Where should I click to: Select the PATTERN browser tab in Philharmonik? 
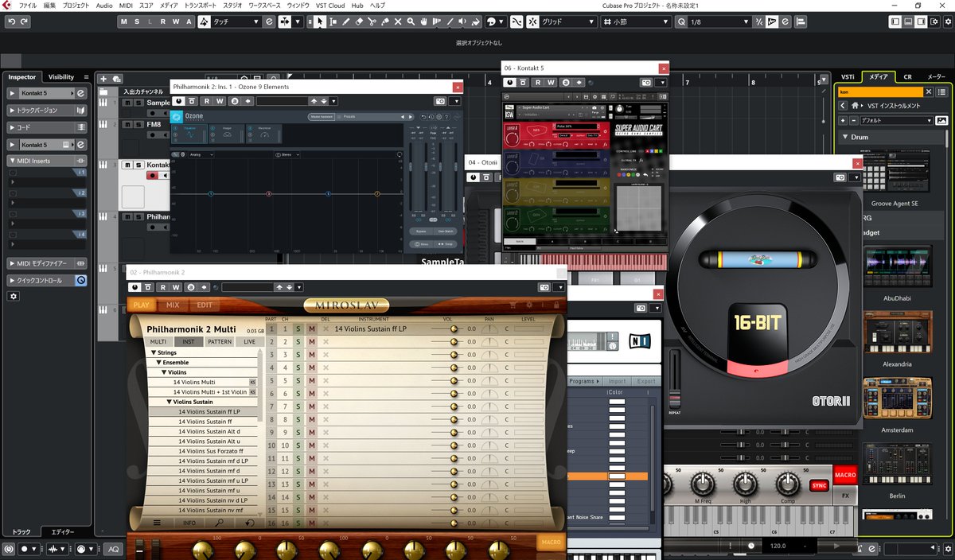(x=220, y=341)
